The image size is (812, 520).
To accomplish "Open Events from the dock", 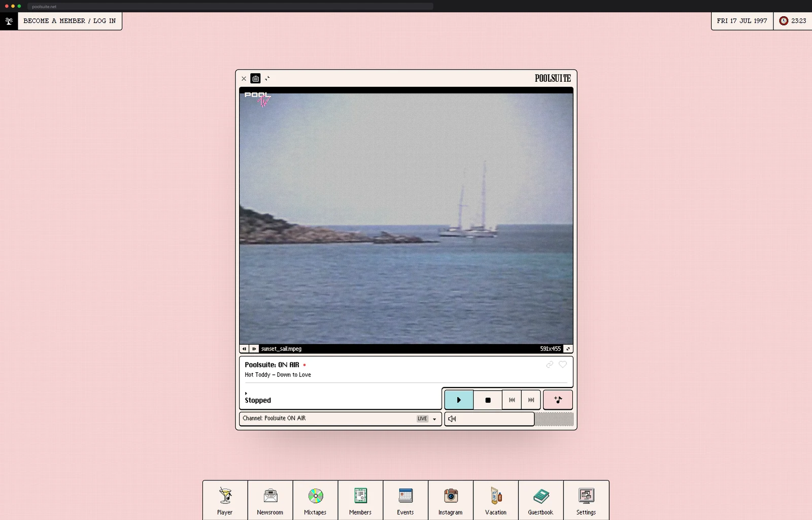I will (x=405, y=500).
